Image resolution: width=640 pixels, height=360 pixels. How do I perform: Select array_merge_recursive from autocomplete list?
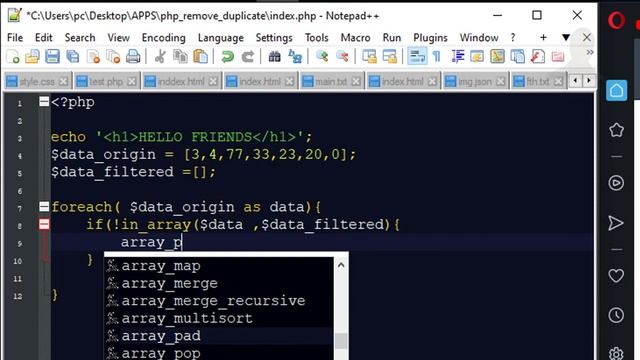click(219, 301)
